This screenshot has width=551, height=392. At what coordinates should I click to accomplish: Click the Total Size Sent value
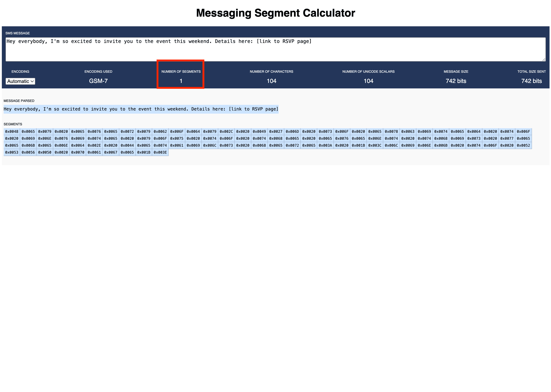[531, 81]
